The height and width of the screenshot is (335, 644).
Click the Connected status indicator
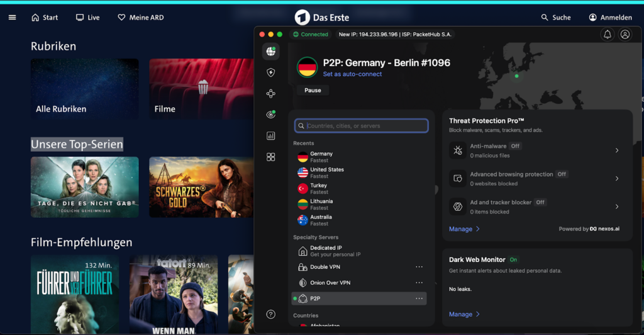pyautogui.click(x=311, y=35)
